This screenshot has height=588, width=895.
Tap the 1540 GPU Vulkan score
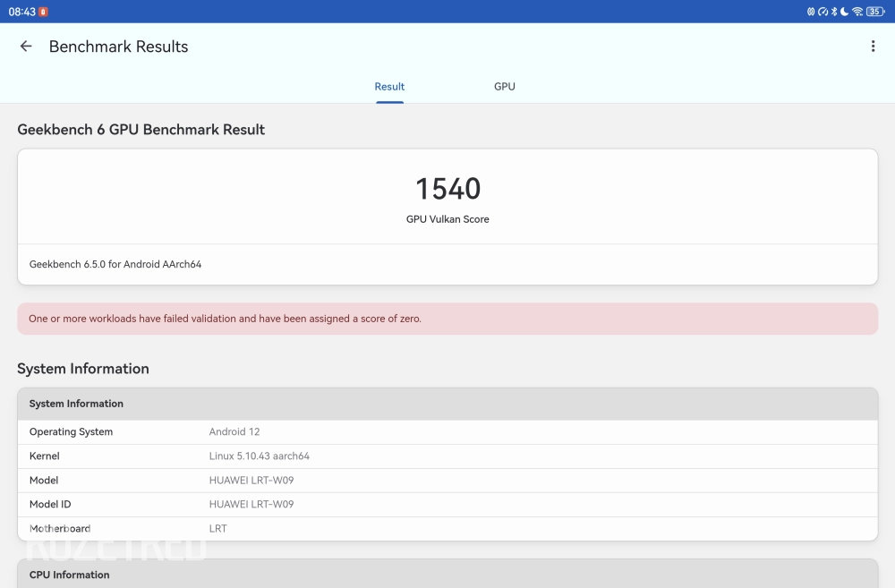coord(447,189)
